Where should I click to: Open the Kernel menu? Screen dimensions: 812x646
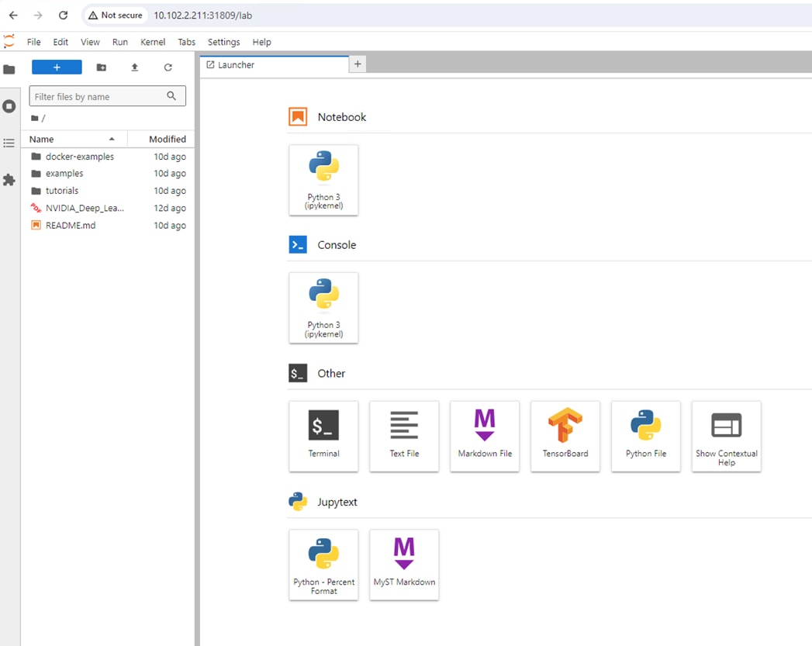[153, 42]
